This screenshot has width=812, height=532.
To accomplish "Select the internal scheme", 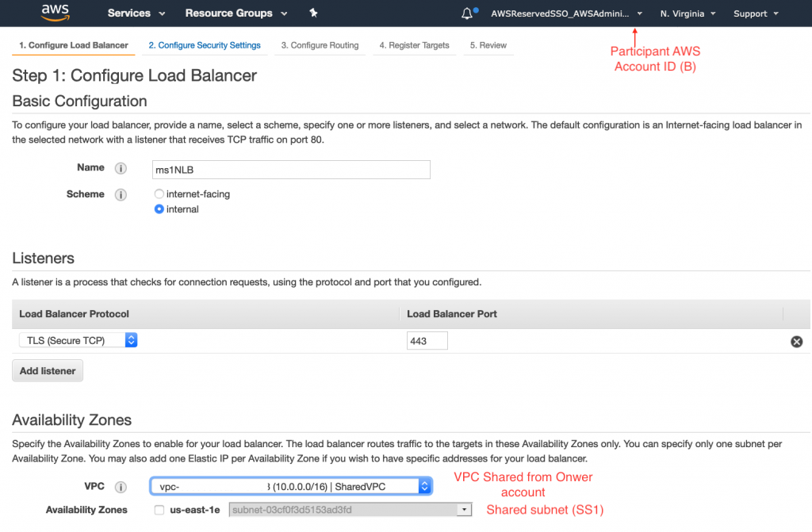I will [159, 209].
